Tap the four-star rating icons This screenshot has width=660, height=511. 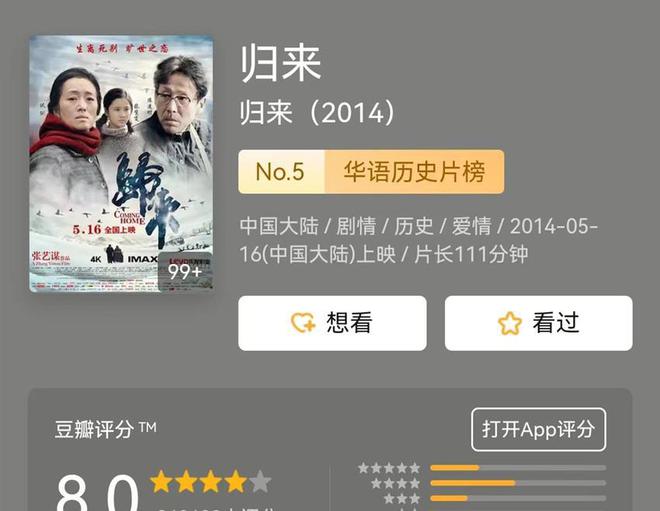coord(395,483)
